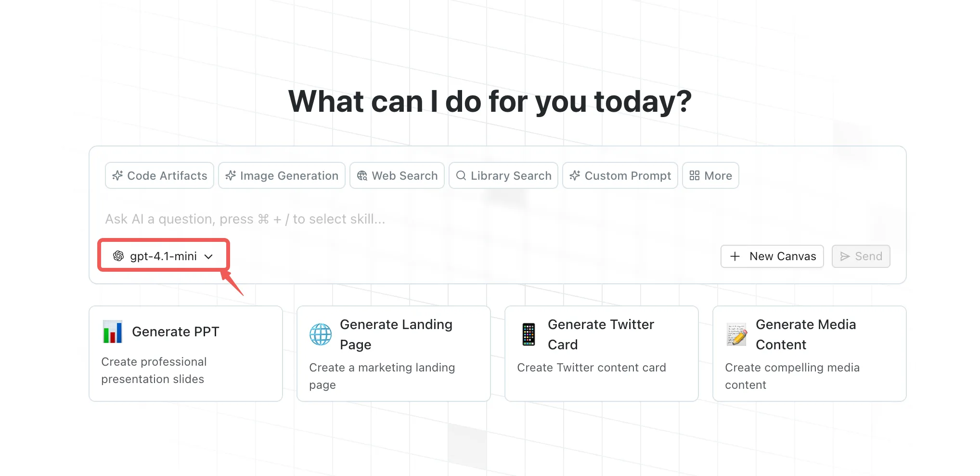Expand the model selector chevron arrow
The width and height of the screenshot is (980, 476).
click(208, 257)
